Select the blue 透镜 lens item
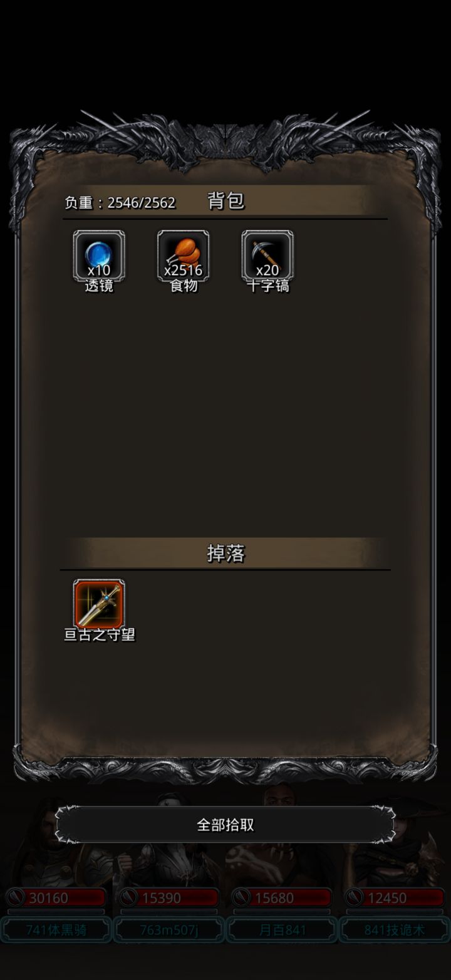 click(x=99, y=256)
